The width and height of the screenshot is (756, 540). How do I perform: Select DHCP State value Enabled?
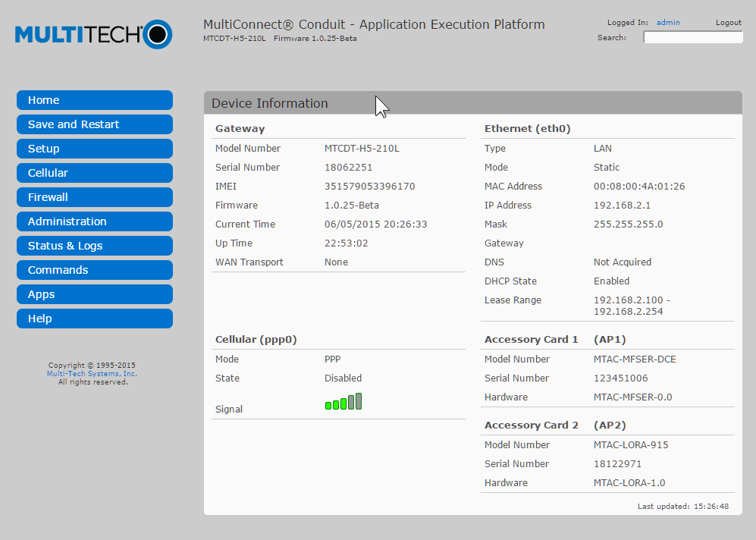[x=611, y=281]
